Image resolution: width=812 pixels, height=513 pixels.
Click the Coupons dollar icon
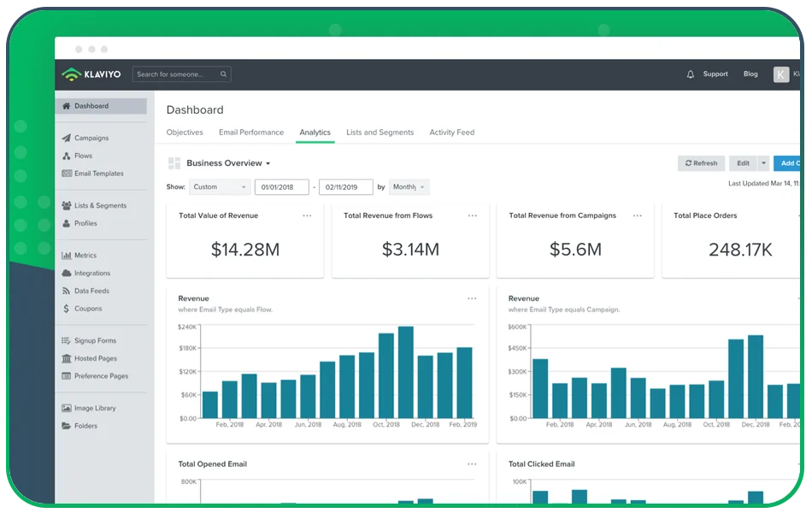[67, 309]
